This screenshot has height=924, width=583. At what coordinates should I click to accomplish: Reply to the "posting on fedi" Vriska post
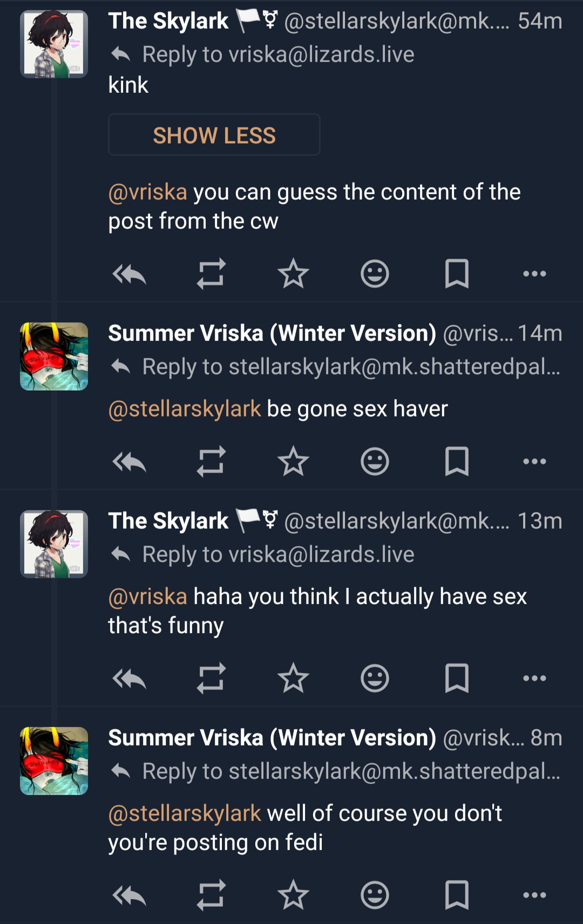coord(130,895)
